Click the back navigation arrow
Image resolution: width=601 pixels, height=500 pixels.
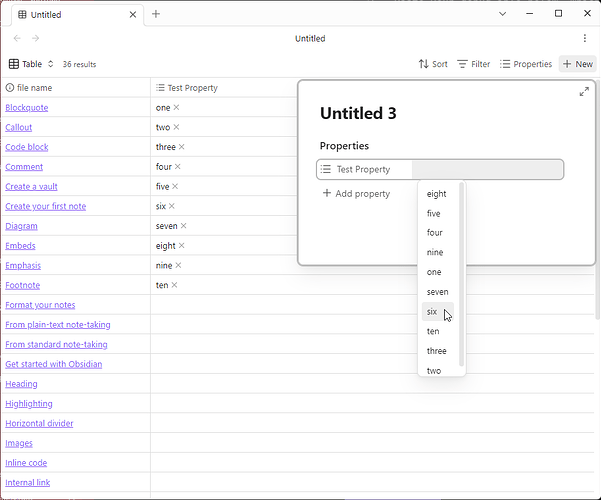16,38
